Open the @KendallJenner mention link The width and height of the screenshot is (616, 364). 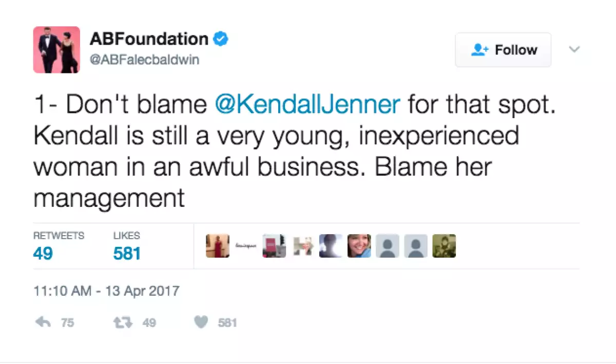[x=307, y=105]
